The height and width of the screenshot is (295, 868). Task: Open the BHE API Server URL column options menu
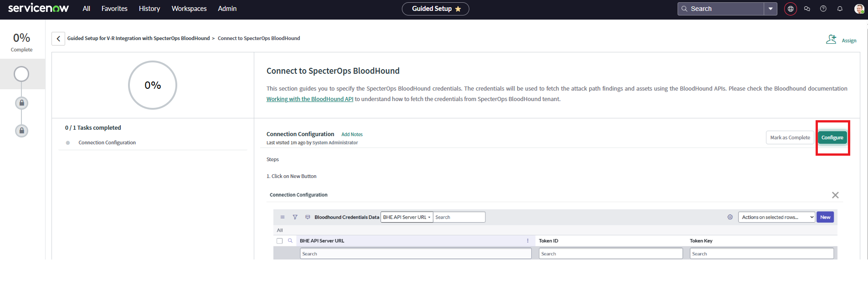(528, 241)
